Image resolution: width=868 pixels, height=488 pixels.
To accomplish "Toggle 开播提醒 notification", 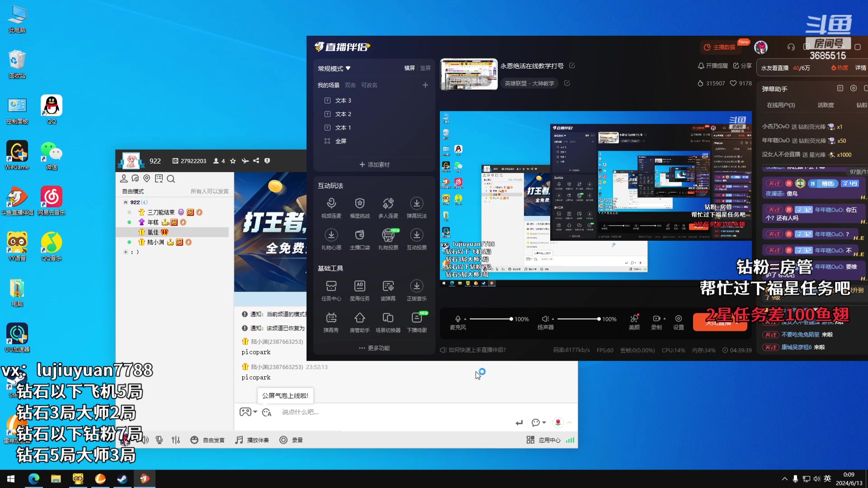I will pyautogui.click(x=713, y=66).
